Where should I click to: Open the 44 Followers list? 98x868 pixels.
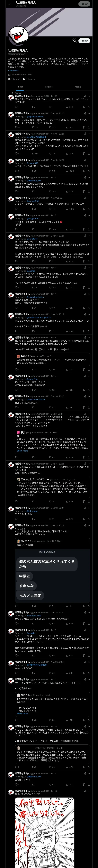coord(29,79)
